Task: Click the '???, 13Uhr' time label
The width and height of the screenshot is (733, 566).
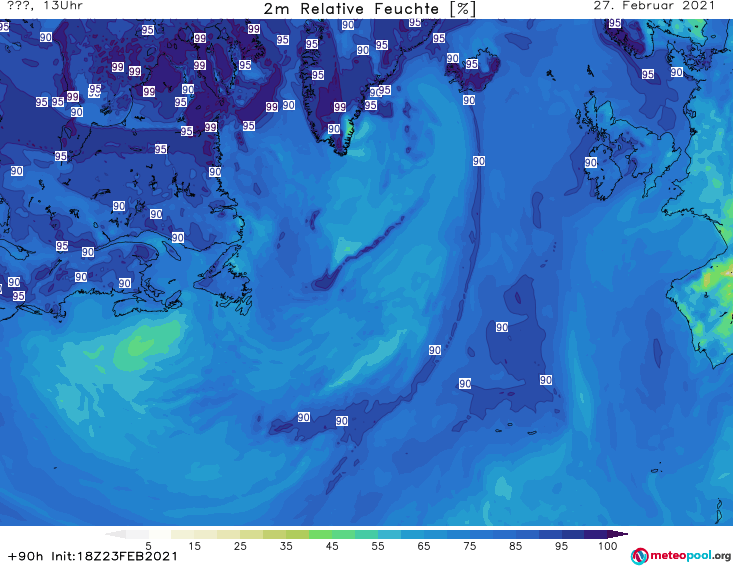Action: coord(44,6)
